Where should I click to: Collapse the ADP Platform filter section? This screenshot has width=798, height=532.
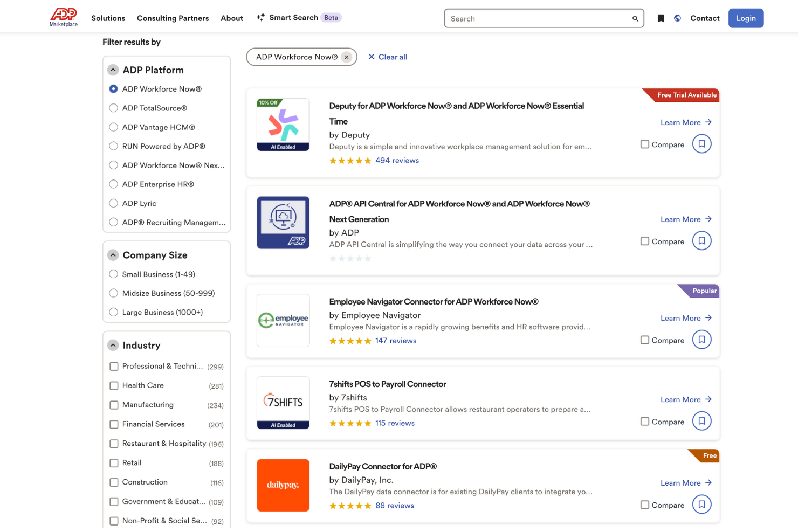point(113,70)
